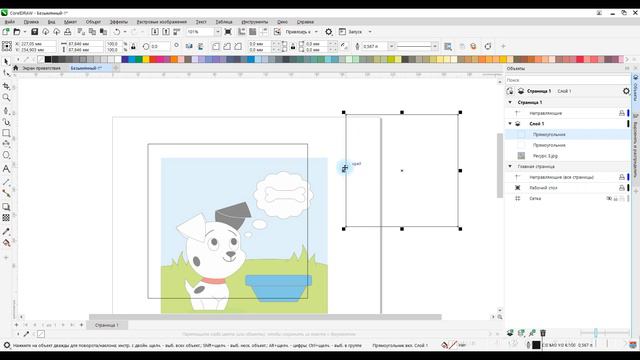This screenshot has width=640, height=360.
Task: Click the Undo arrow
Action: point(117,31)
